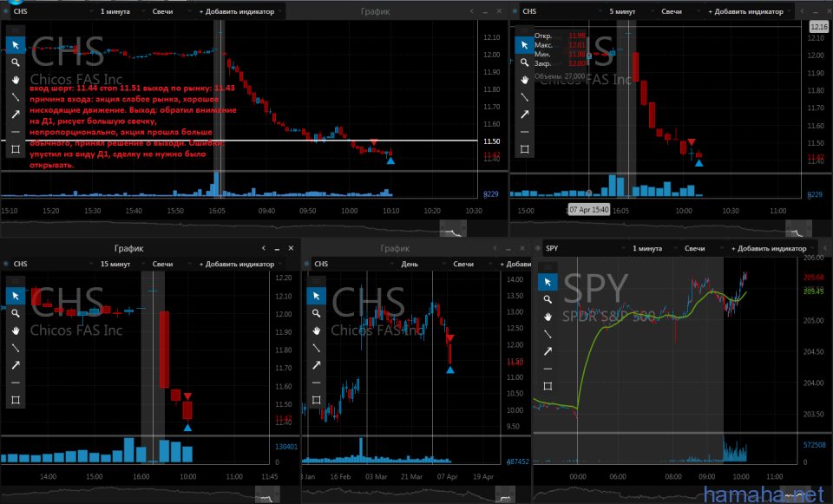Click back arrow in top График header

click(x=472, y=11)
